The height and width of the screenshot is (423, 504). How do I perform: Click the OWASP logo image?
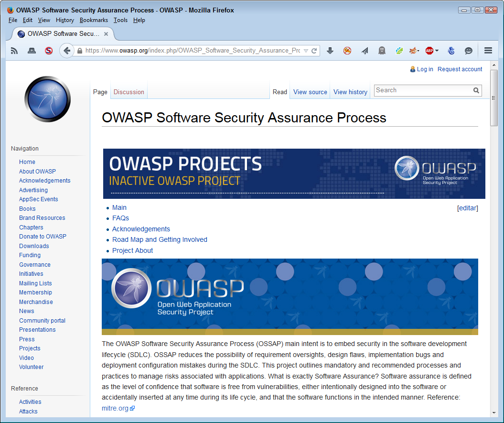[x=47, y=99]
